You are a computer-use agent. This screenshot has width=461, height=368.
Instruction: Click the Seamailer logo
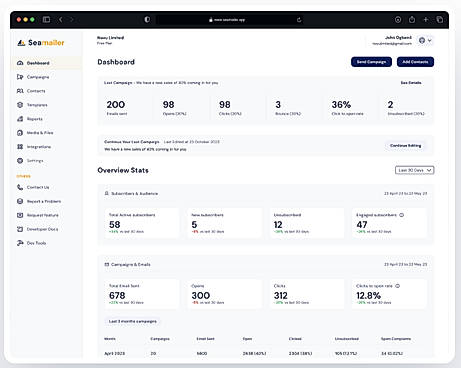41,43
